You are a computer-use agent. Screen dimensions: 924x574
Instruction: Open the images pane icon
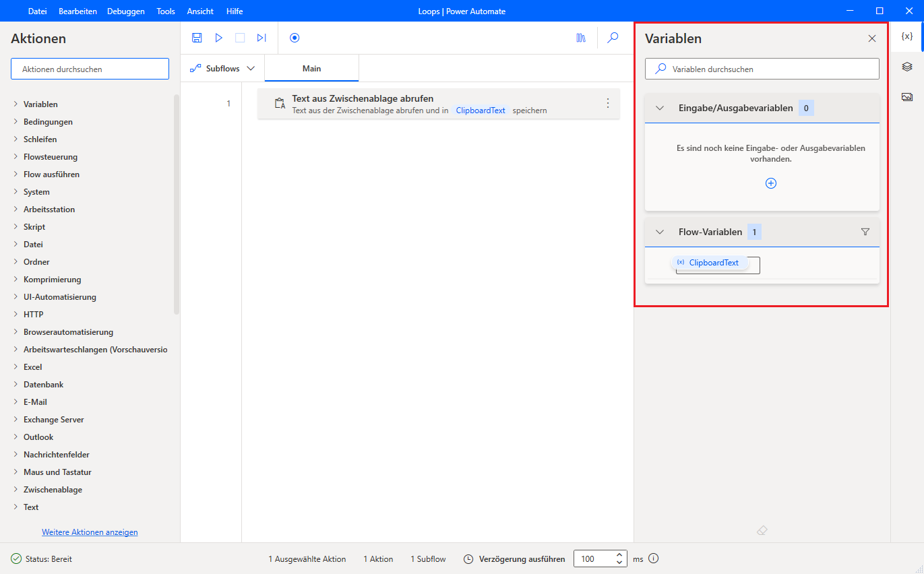[x=907, y=97]
